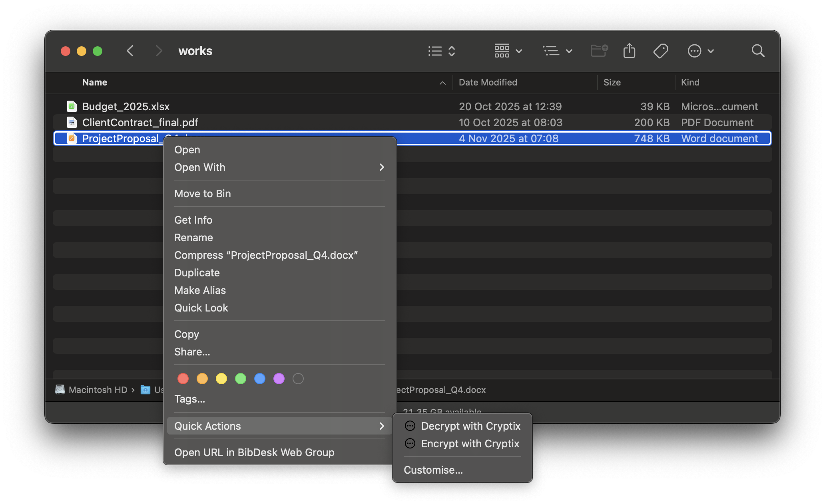Open the Tags icon in the toolbar
Screen dimensions: 825x504
pos(660,51)
